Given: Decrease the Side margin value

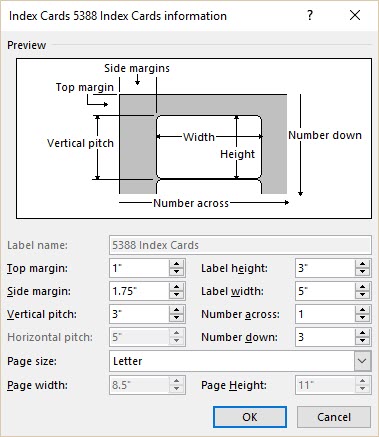Looking at the screenshot, I should point(176,295).
